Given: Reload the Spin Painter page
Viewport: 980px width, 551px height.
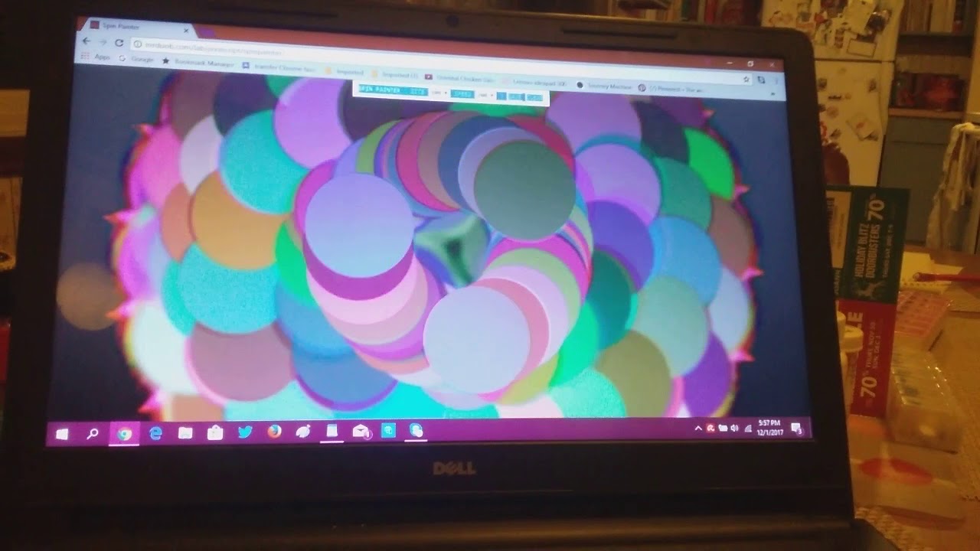Looking at the screenshot, I should tap(119, 43).
